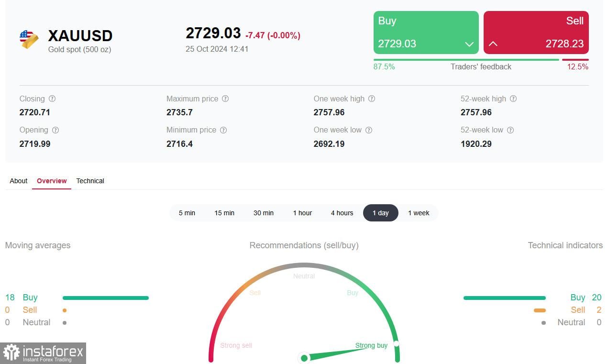
Task: Open the One week high help icon
Action: pos(372,99)
